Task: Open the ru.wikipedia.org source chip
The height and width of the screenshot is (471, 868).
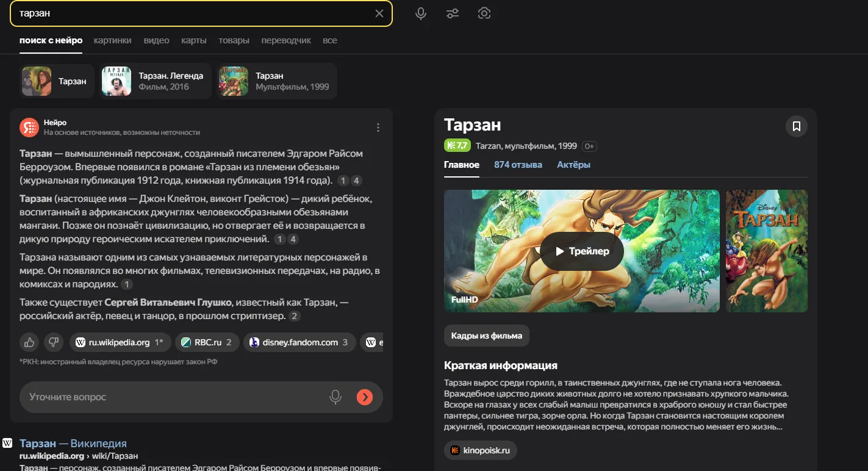Action: coord(120,342)
